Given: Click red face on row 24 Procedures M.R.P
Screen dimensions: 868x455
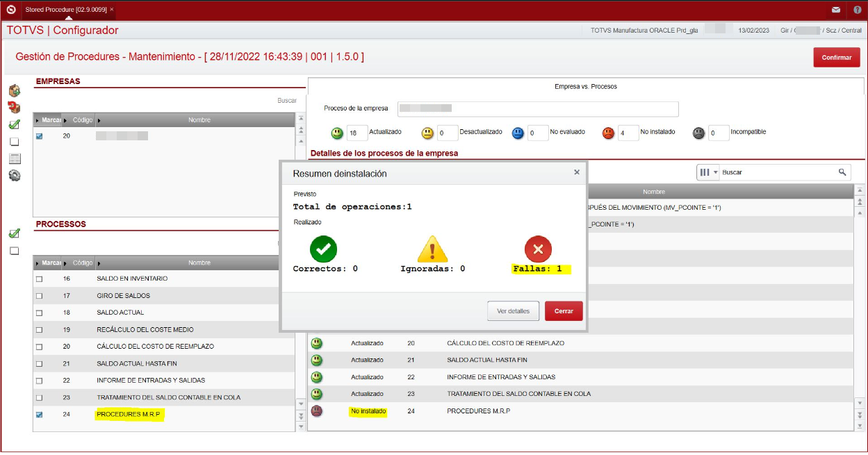Looking at the screenshot, I should [317, 411].
